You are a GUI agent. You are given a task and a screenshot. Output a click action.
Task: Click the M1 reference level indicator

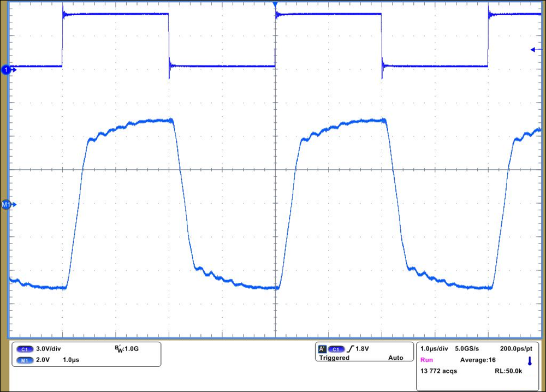7,204
